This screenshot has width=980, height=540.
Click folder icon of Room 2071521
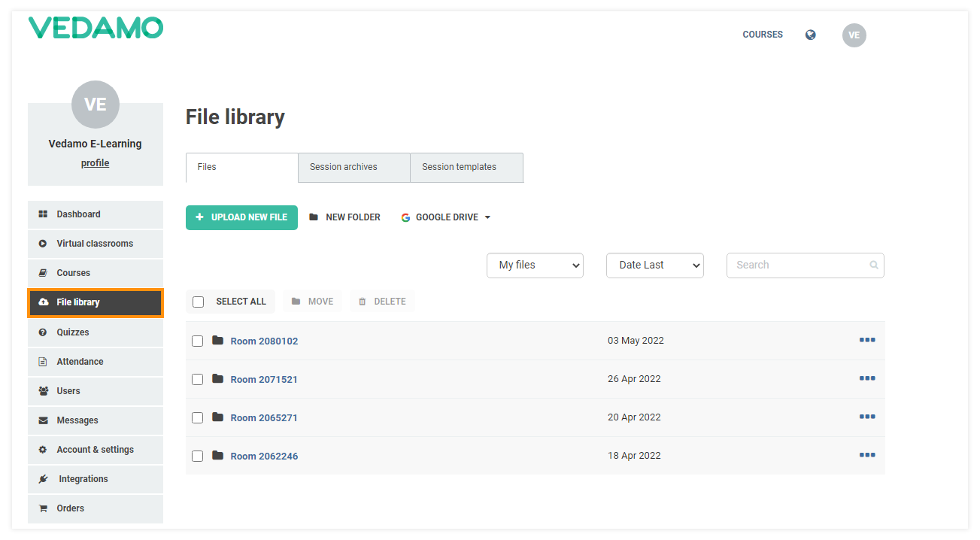pos(218,378)
